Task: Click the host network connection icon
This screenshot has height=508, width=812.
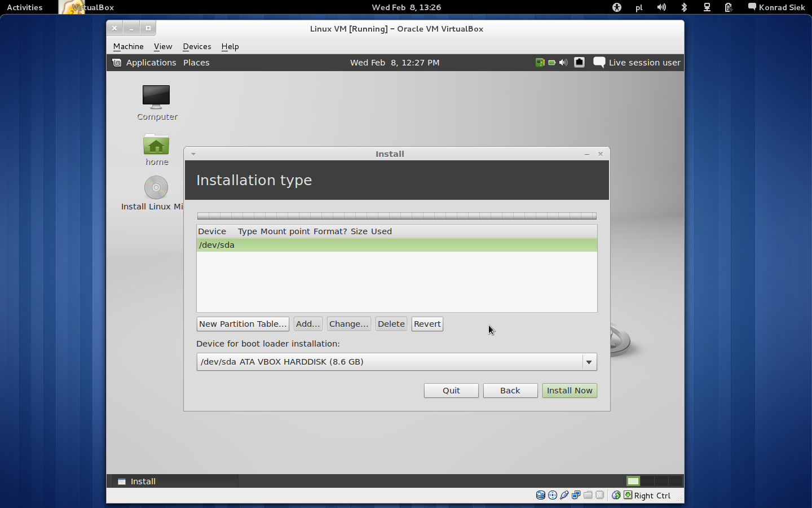Action: tap(707, 7)
